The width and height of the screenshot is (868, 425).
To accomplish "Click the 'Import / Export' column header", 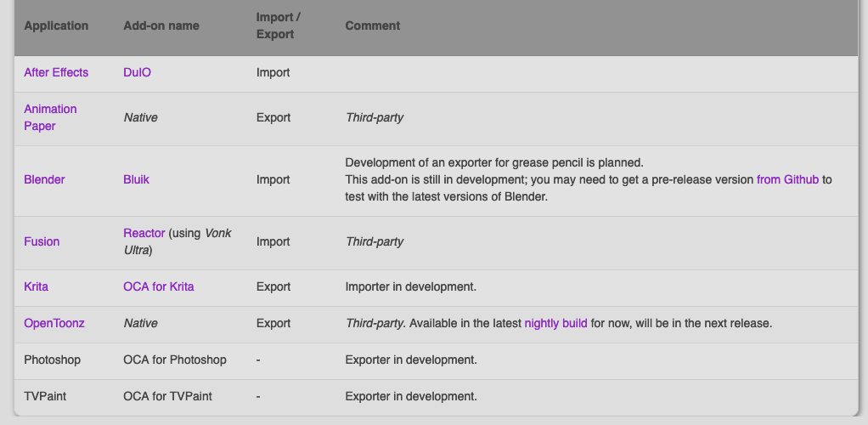I will pos(278,25).
